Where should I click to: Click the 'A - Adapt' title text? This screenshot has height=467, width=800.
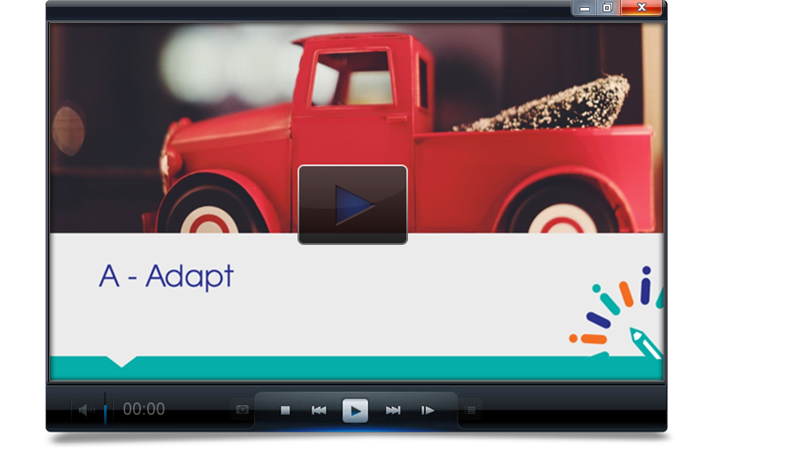pyautogui.click(x=166, y=277)
